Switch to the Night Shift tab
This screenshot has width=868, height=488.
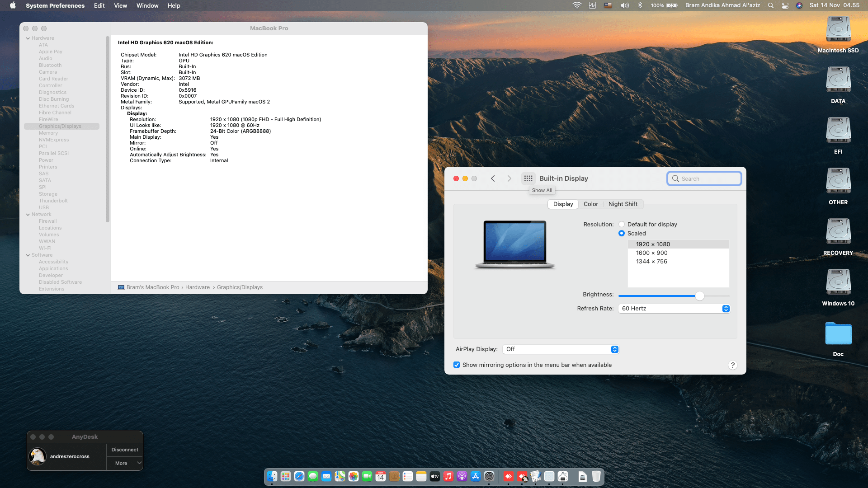pos(623,204)
